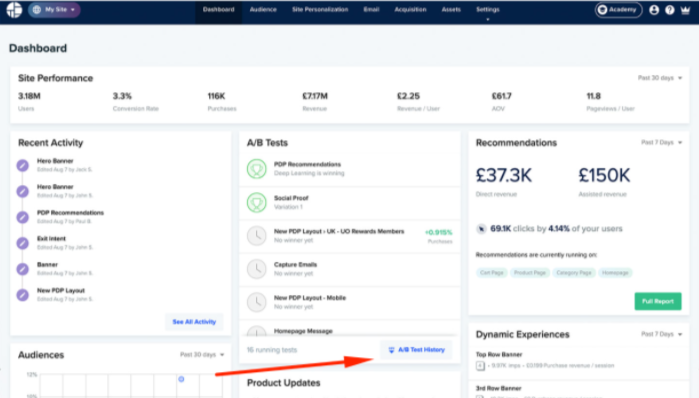Open New PDP Layout - Mobile test
Viewport: 699px width, 398px height.
tap(350, 303)
